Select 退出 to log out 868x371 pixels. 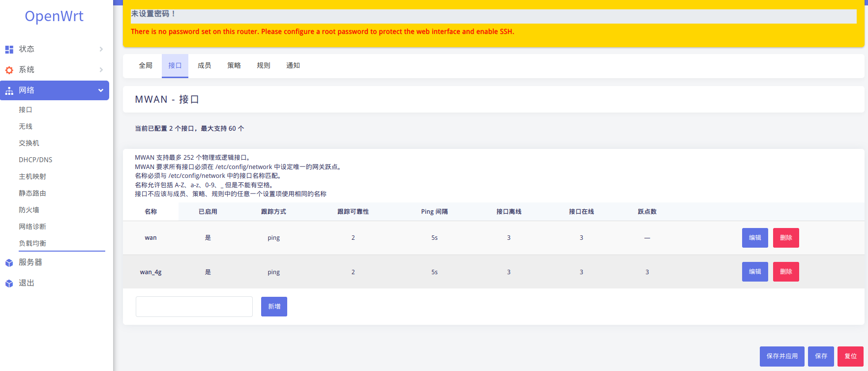point(55,283)
